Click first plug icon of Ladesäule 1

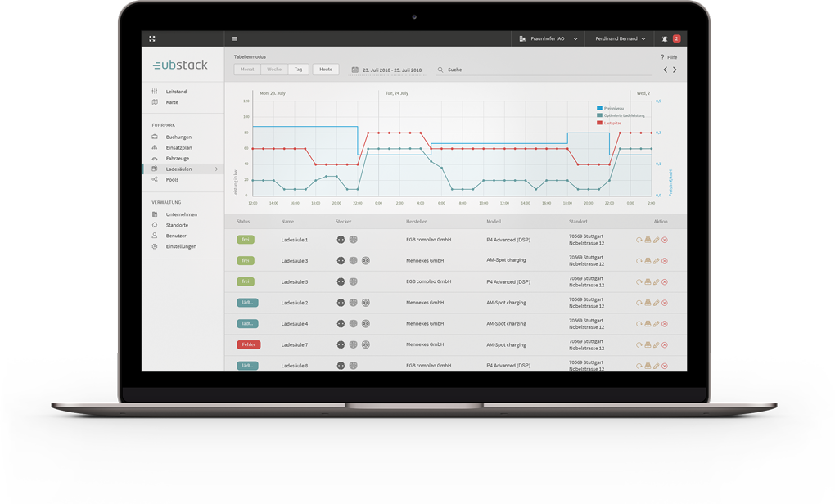[x=341, y=240]
